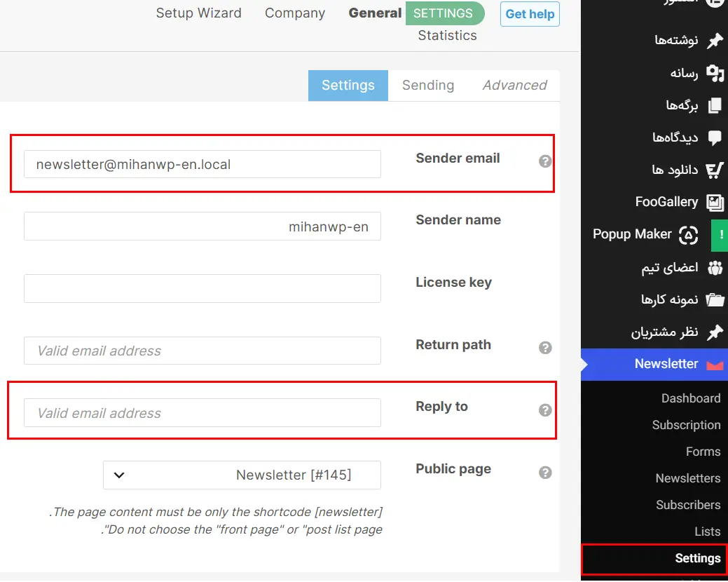The height and width of the screenshot is (582, 728).
Task: Click the FooGallery image icon
Action: tap(715, 202)
